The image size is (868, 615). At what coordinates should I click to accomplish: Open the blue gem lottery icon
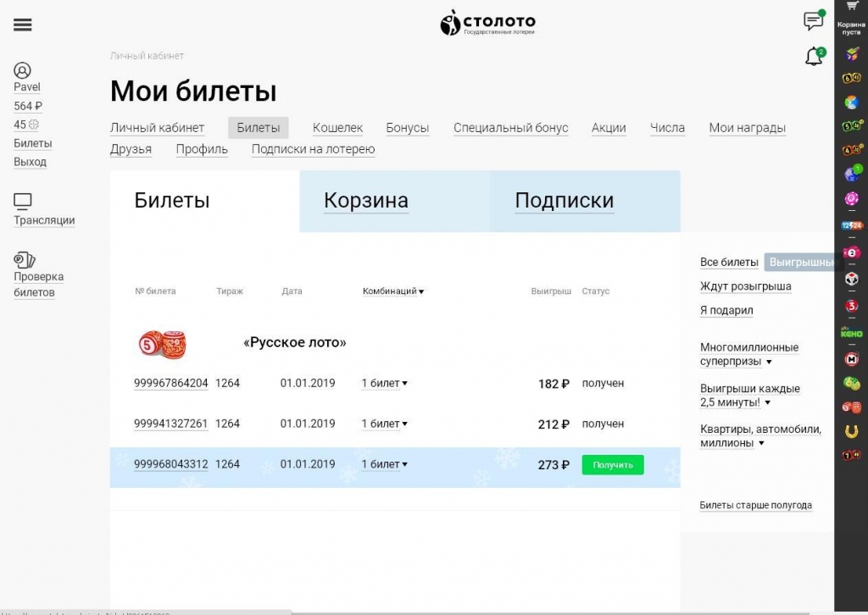pyautogui.click(x=853, y=173)
